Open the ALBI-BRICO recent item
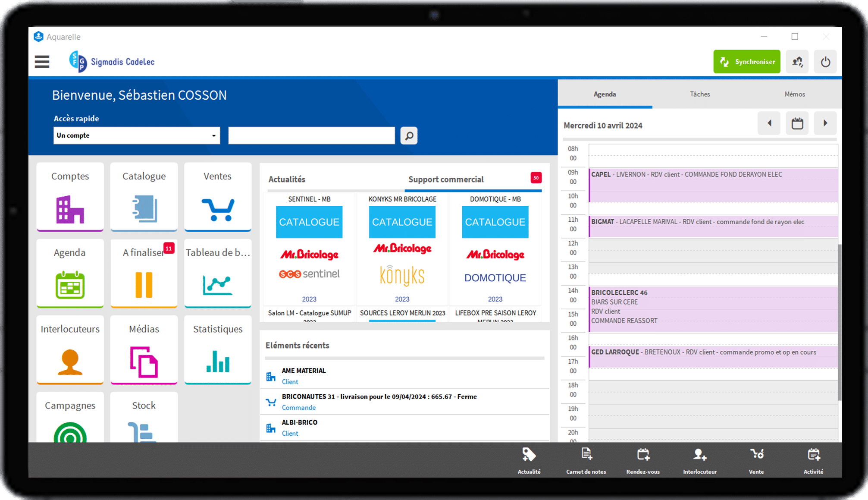 point(404,428)
